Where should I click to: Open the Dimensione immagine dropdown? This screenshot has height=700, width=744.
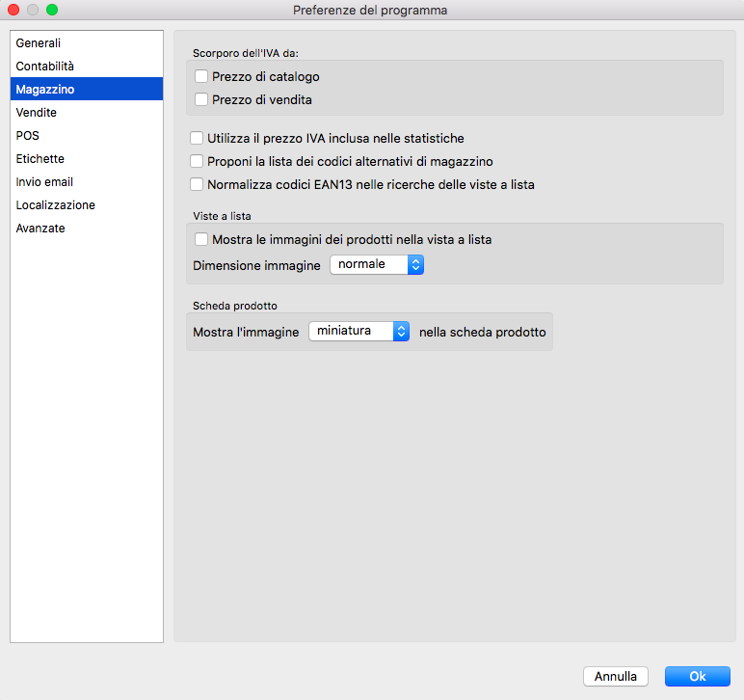(377, 264)
